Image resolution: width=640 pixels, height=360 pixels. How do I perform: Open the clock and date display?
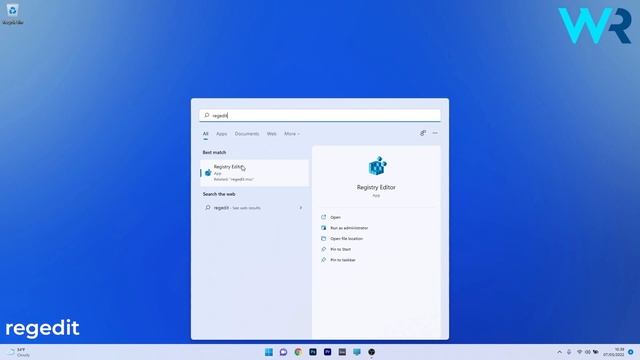click(x=614, y=352)
